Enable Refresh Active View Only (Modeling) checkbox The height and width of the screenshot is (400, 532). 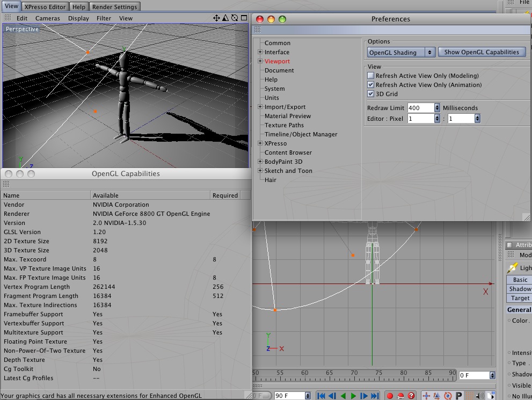[370, 76]
